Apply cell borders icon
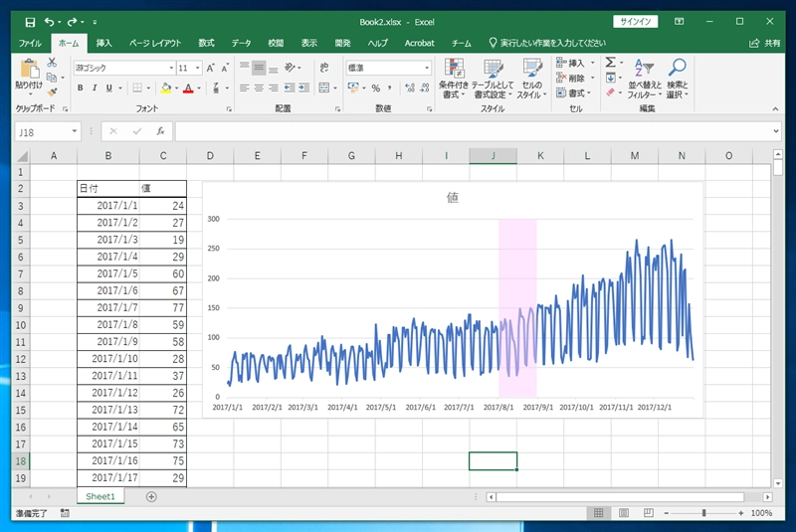Image resolution: width=796 pixels, height=532 pixels. (137, 88)
